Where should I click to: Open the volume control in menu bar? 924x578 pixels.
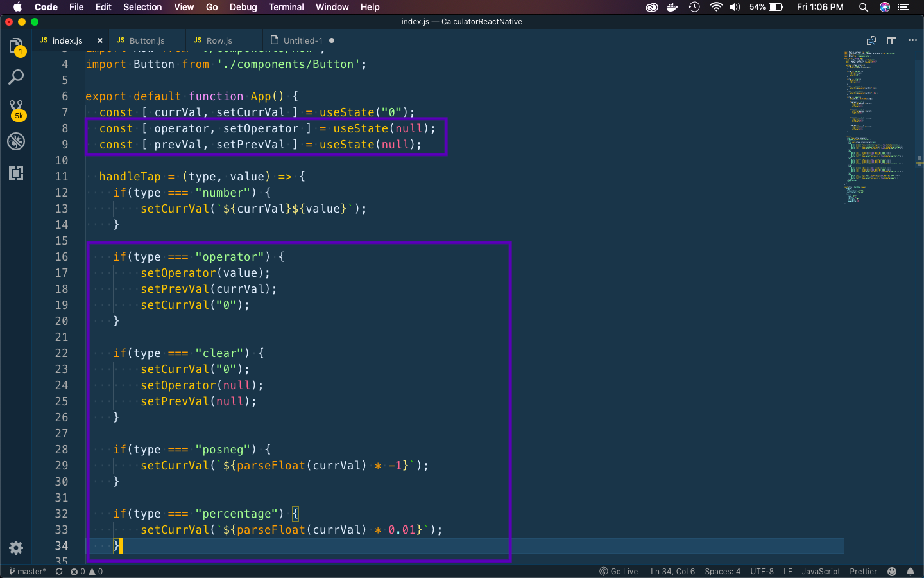(735, 7)
